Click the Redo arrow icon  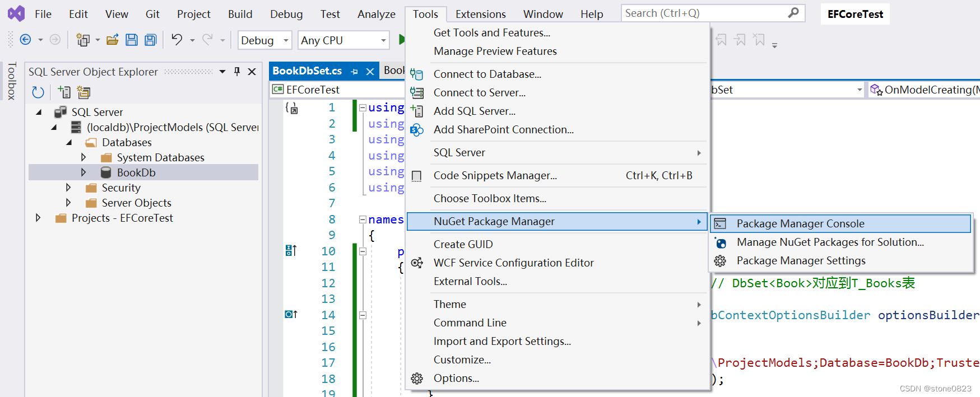coord(208,40)
